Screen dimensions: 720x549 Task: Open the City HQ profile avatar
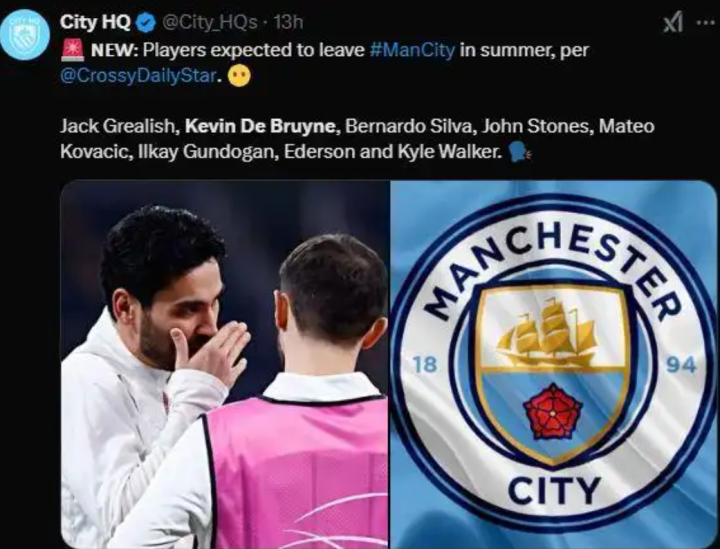tap(25, 35)
